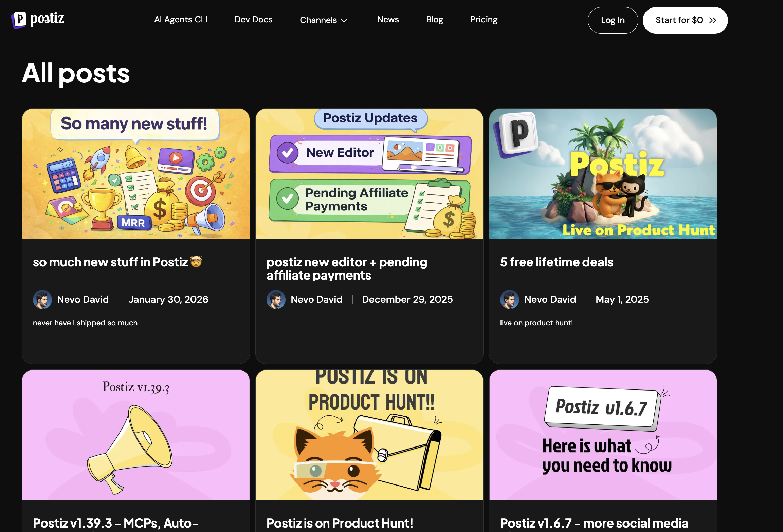This screenshot has width=783, height=532.
Task: Click the date 'January 30, 2026'
Action: [x=168, y=299]
